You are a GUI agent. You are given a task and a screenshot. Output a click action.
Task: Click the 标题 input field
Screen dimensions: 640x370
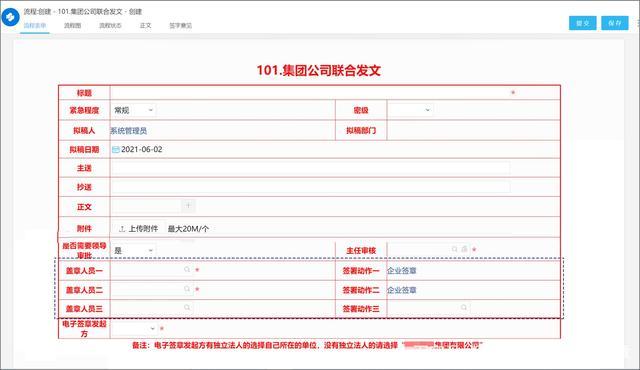tap(310, 93)
